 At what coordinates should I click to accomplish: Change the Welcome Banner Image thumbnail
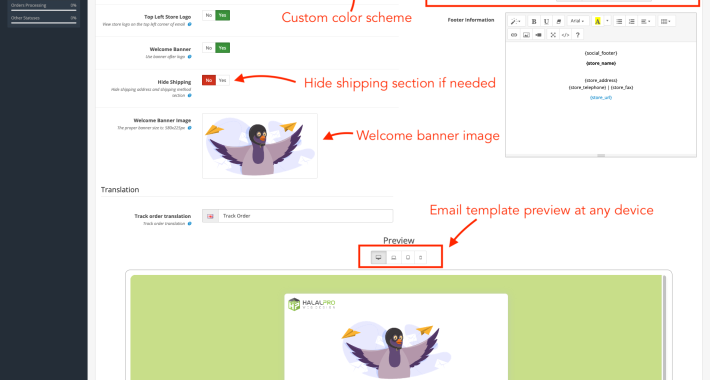(x=260, y=146)
